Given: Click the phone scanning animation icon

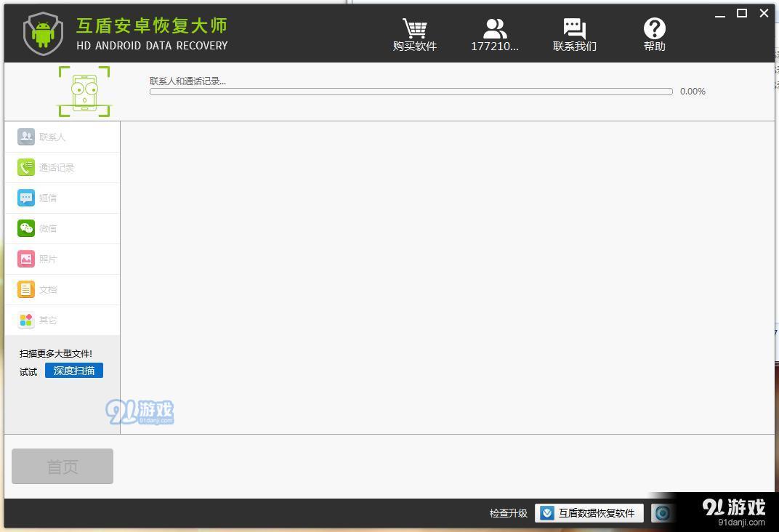Looking at the screenshot, I should point(84,92).
